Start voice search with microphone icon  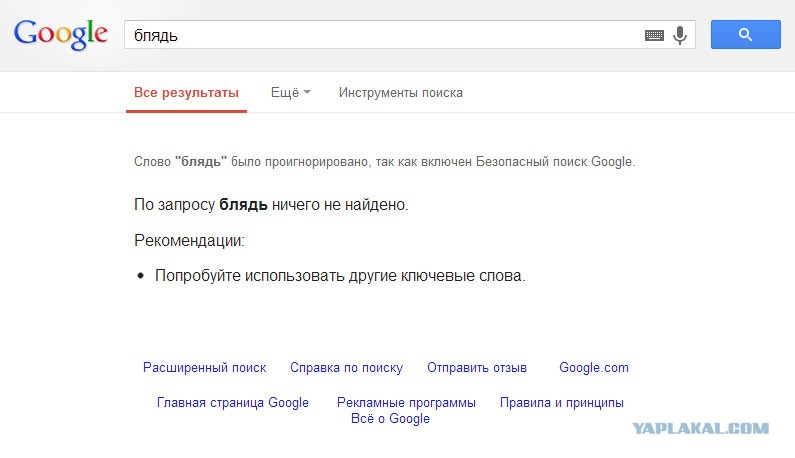coord(680,35)
